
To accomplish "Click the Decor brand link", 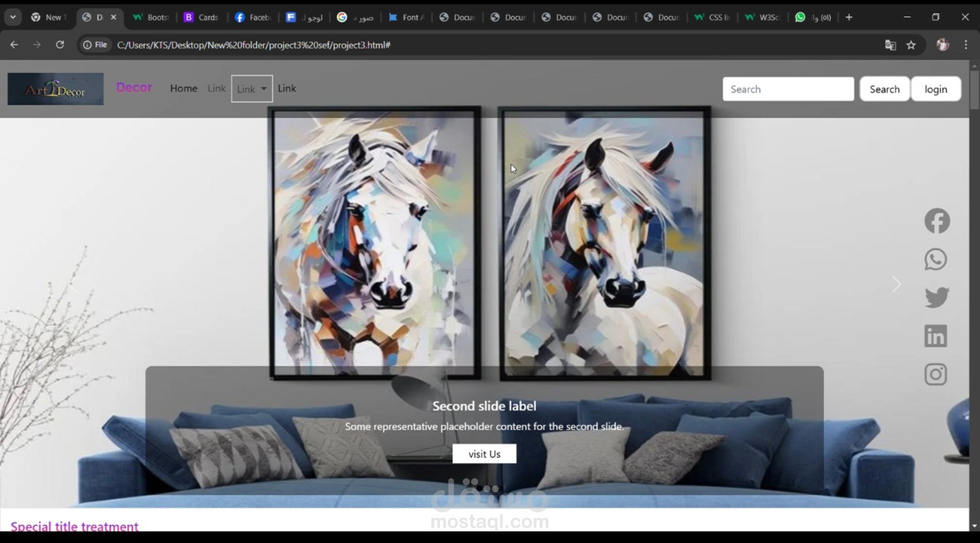I will click(x=134, y=88).
